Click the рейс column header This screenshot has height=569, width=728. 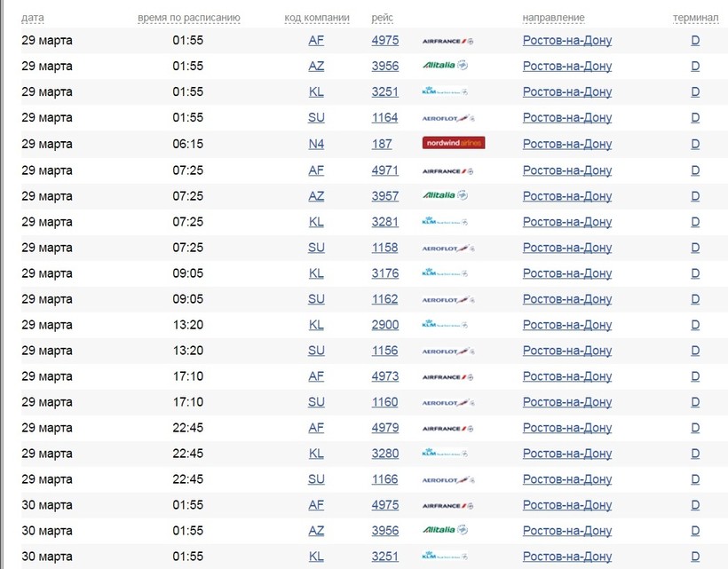pyautogui.click(x=382, y=18)
